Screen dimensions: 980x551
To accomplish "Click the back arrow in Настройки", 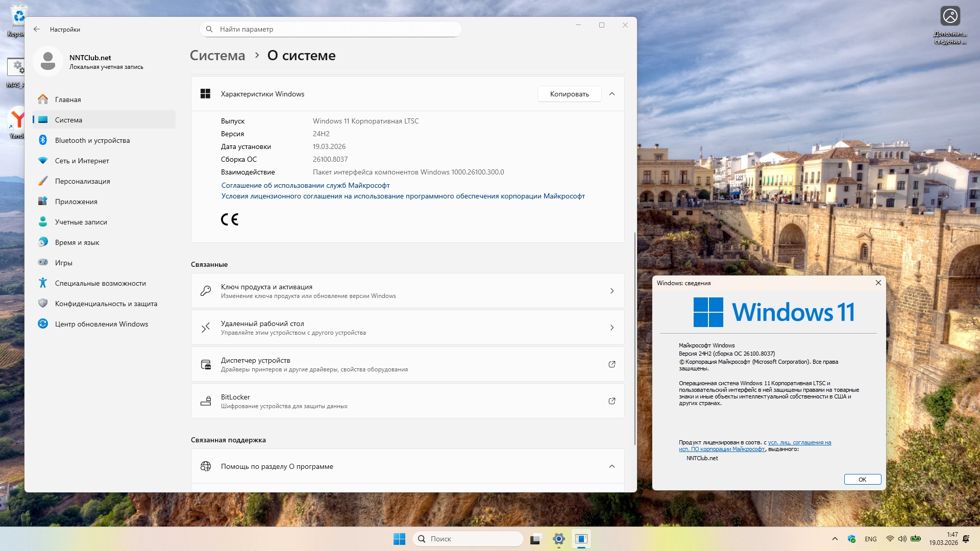I will click(x=37, y=29).
